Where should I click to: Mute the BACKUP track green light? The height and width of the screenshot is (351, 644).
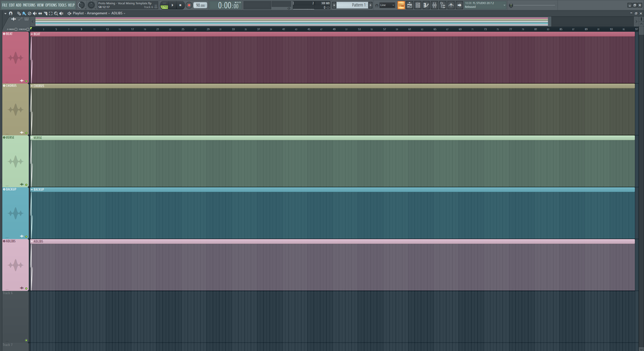click(26, 236)
